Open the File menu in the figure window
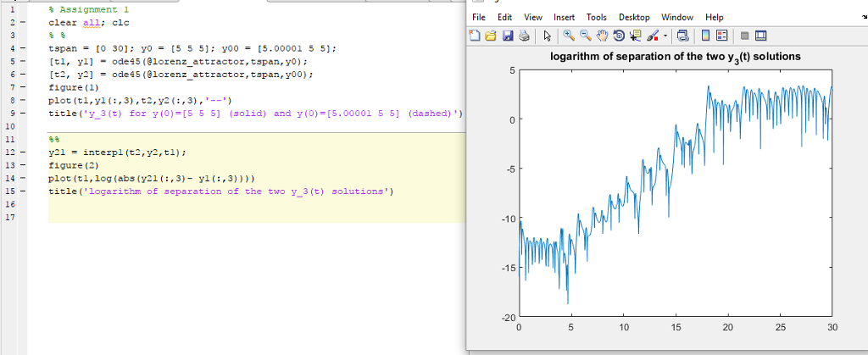The width and height of the screenshot is (868, 355). [x=479, y=17]
